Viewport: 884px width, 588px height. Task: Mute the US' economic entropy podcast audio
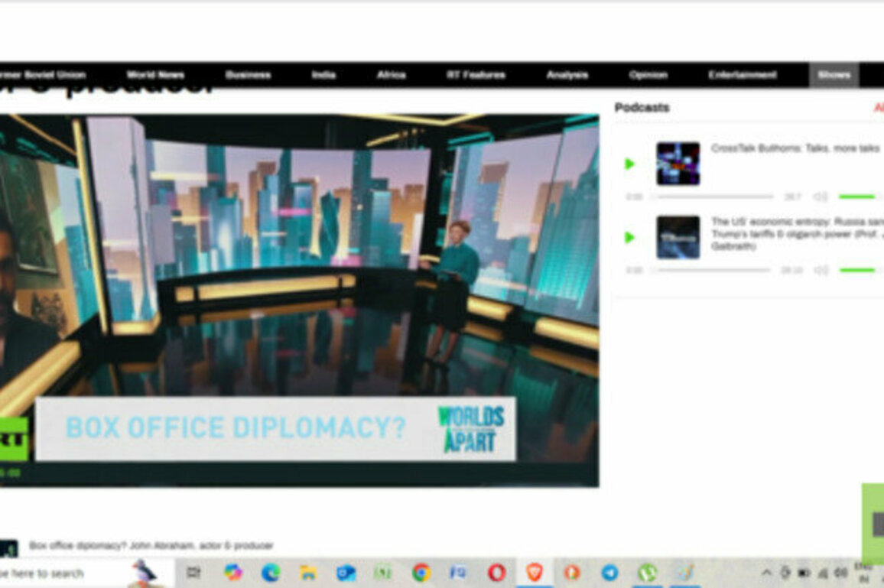click(821, 270)
